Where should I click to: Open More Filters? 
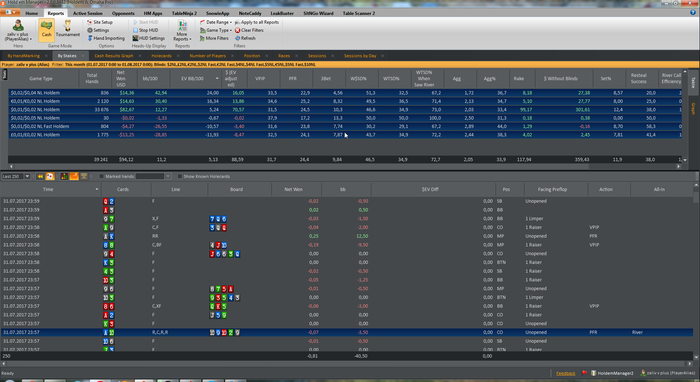214,38
